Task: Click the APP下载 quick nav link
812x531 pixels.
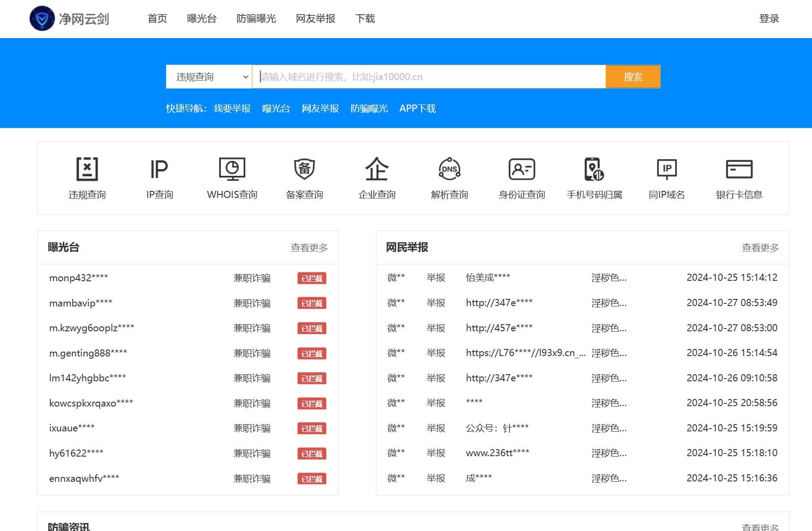Action: point(418,109)
